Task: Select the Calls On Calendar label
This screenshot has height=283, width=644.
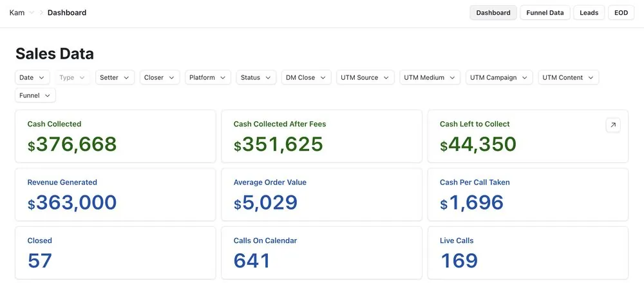Action: (265, 240)
